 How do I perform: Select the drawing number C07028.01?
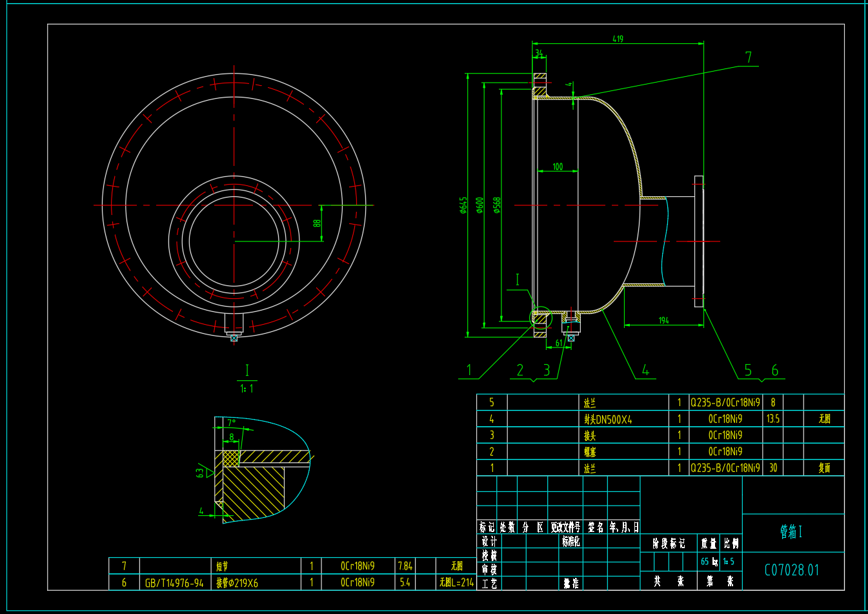[792, 571]
